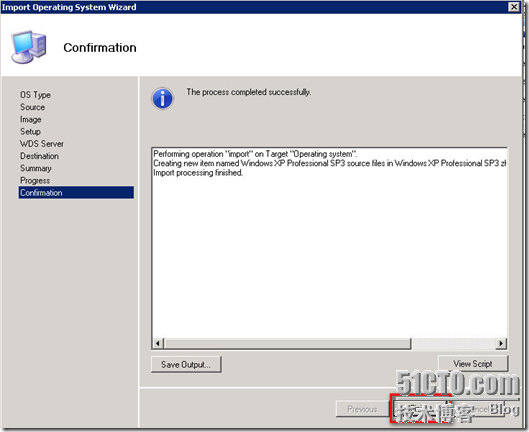Select the Setup wizard step
Viewport: 529px width, 432px height.
click(30, 132)
